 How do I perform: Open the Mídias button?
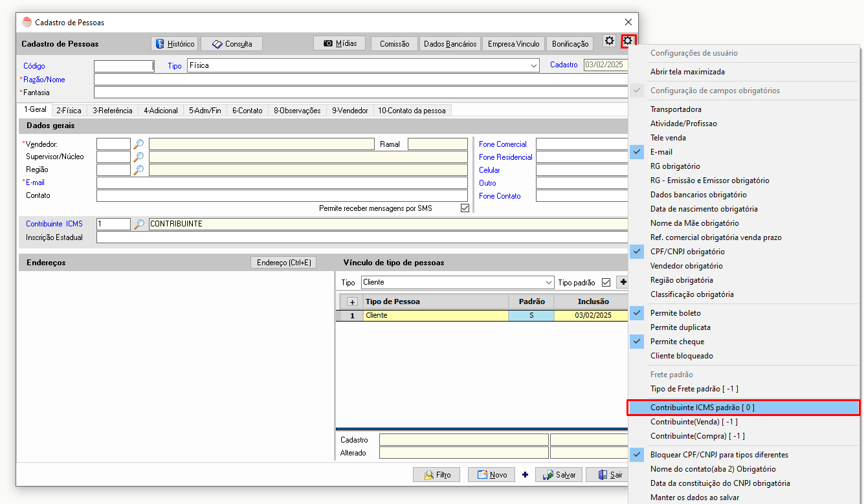click(340, 43)
